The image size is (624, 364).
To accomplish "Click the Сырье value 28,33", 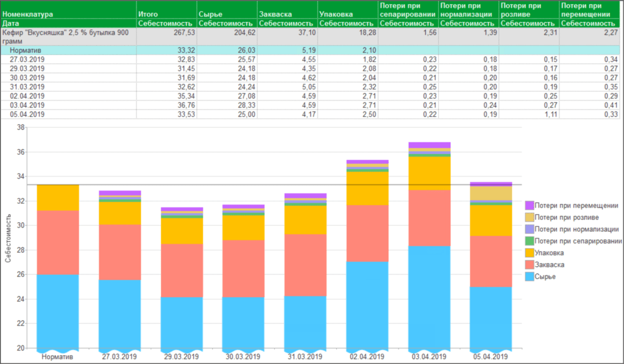I will (227, 105).
